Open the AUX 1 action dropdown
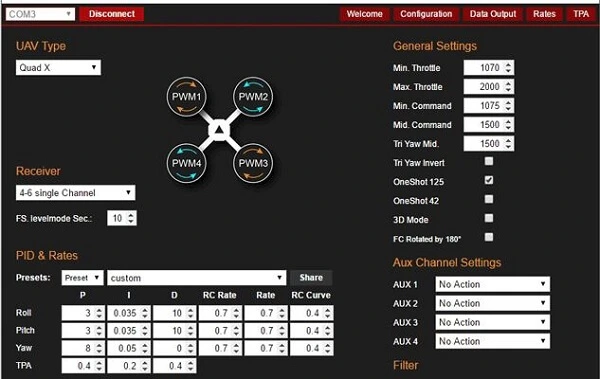 [492, 284]
